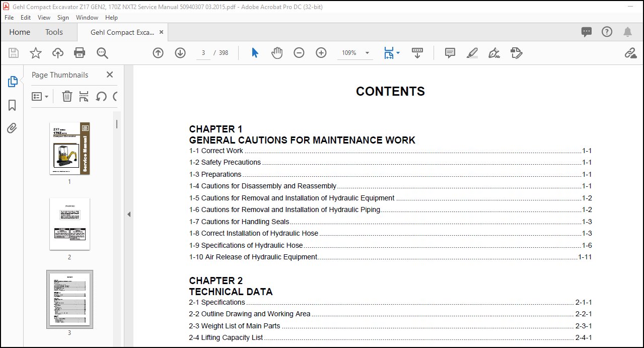Follow 2-2 Outline Drawing and Working Area
The image size is (644, 348).
tap(390, 314)
